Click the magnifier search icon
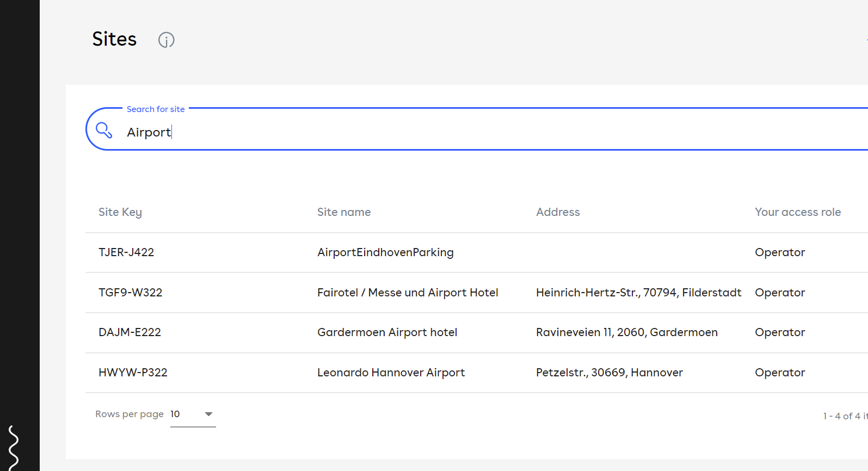Image resolution: width=868 pixels, height=471 pixels. click(103, 130)
